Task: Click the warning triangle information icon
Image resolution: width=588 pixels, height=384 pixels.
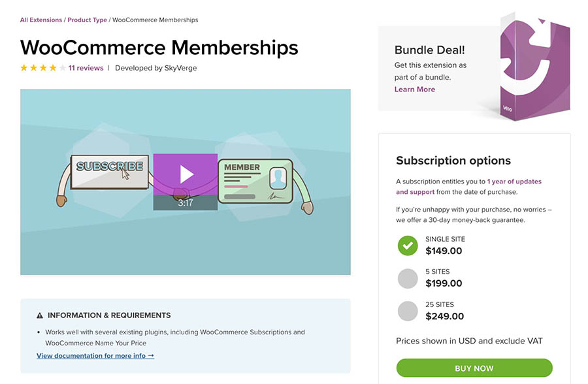Action: (x=40, y=315)
